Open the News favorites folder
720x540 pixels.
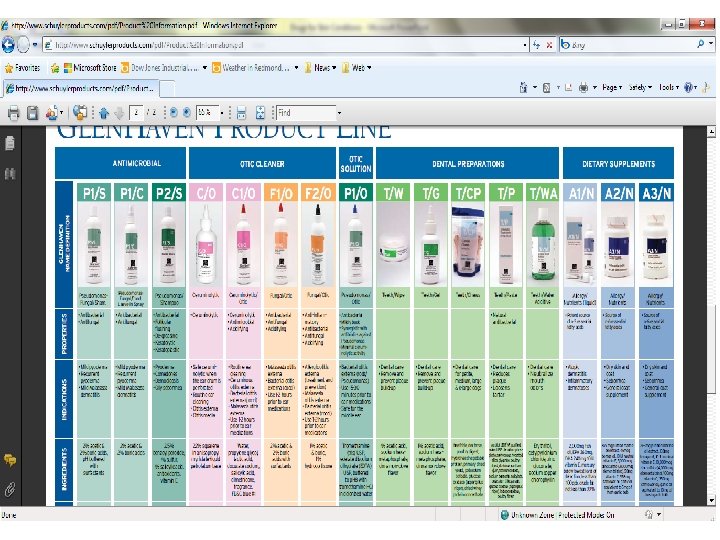tap(320, 68)
